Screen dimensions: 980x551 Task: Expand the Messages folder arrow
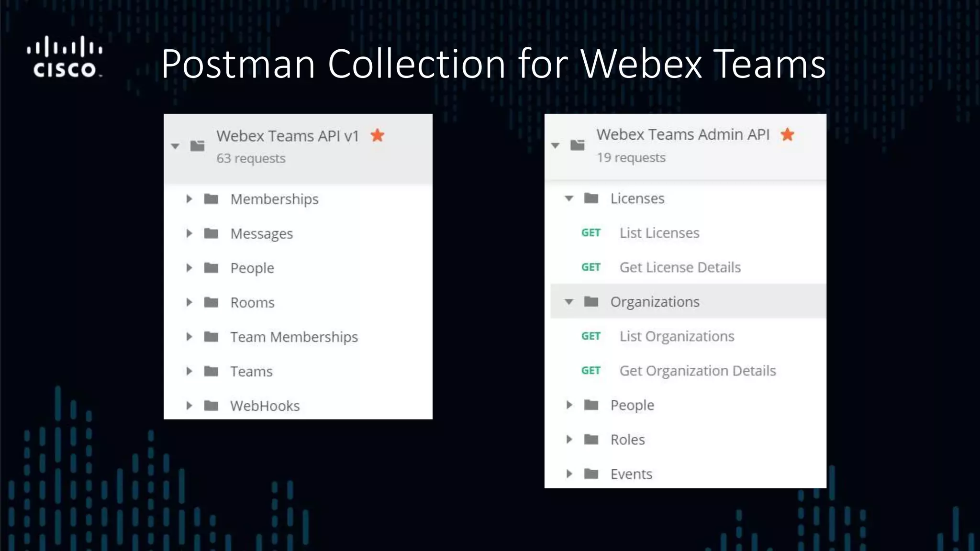[189, 233]
